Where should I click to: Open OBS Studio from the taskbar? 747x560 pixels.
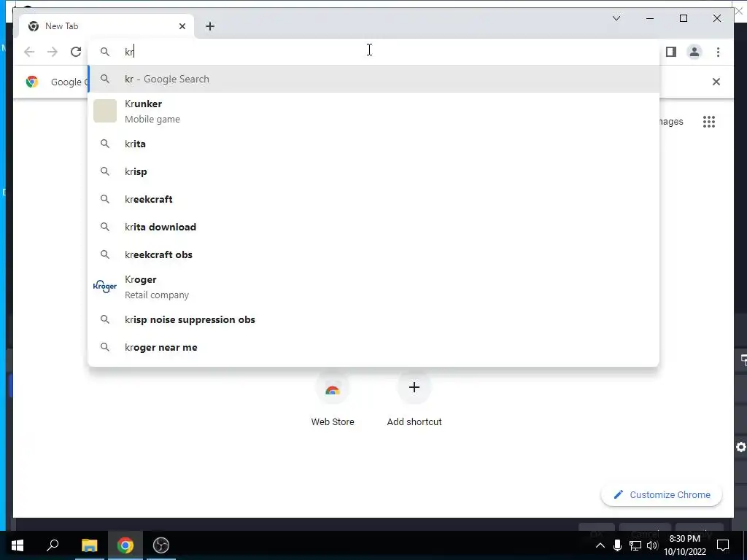click(161, 545)
